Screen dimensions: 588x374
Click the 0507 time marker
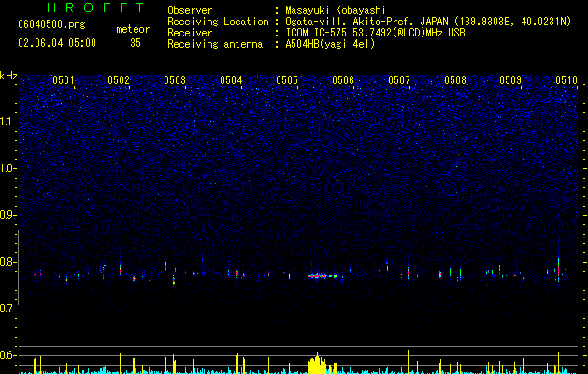click(399, 80)
